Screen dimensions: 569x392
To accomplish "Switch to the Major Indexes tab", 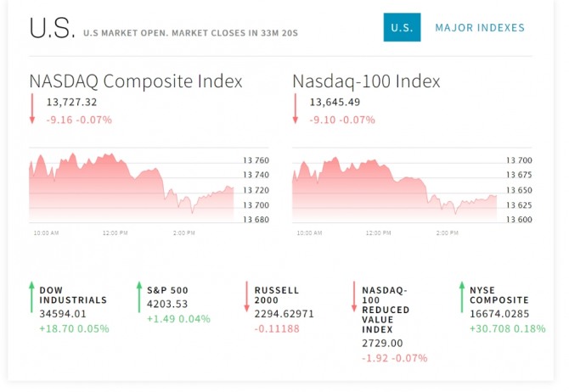I will click(480, 28).
